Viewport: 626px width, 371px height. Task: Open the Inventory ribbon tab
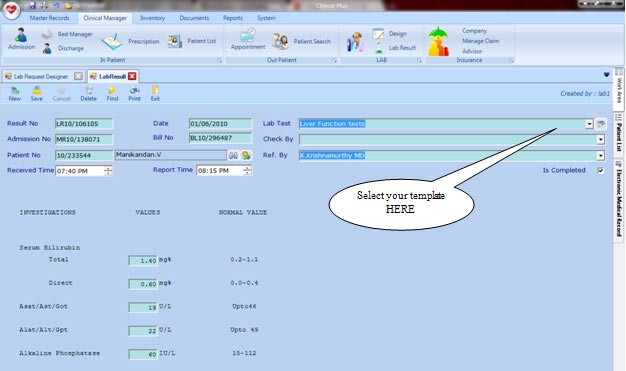click(x=153, y=18)
